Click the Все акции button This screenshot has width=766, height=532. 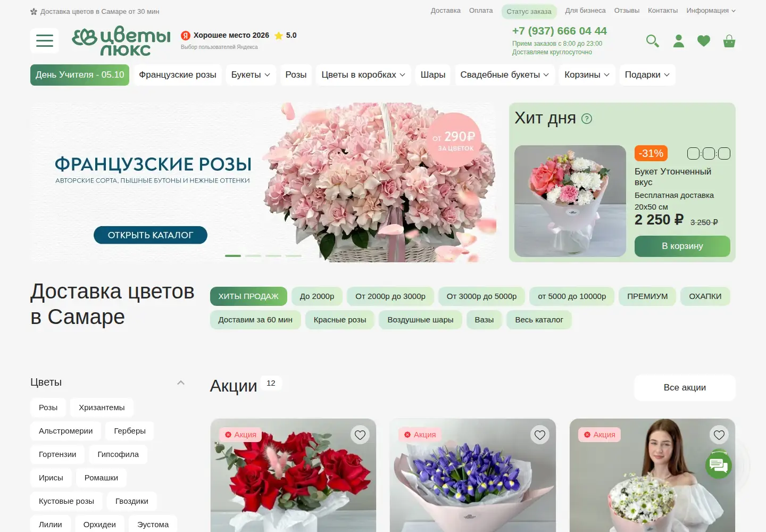685,388
